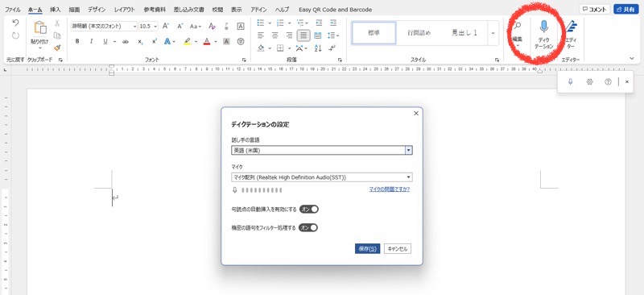Screen dimensions: 644x295
Task: Close the floating dictation toolbar
Action: pos(627,82)
